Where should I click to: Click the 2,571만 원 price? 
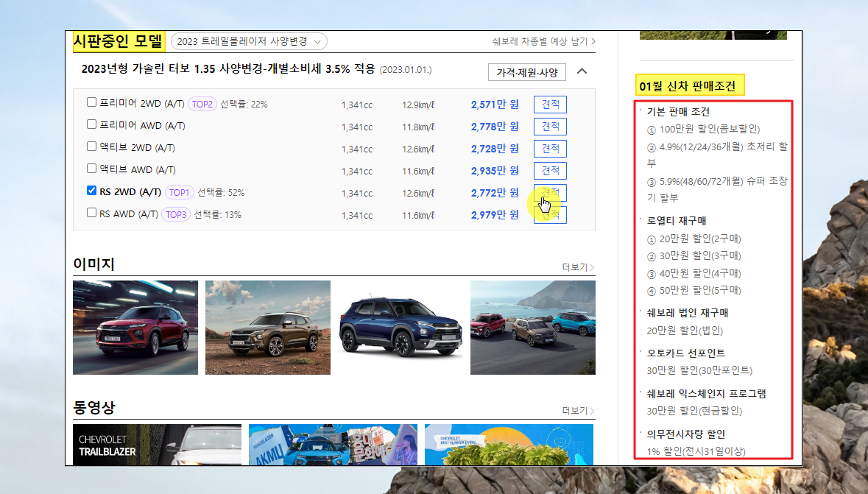tap(495, 104)
